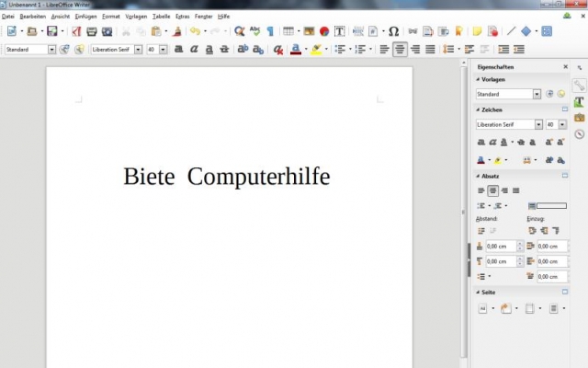Collapse the Zeichen section in sidebar

477,109
